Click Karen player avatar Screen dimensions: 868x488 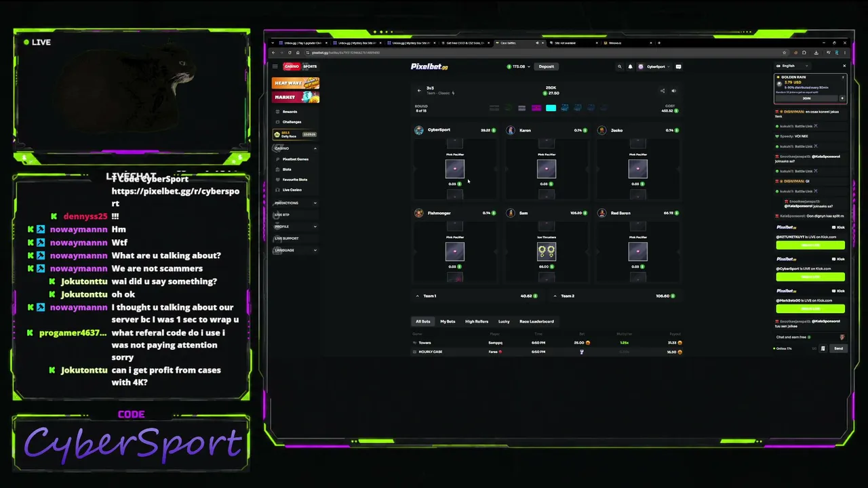pos(511,130)
